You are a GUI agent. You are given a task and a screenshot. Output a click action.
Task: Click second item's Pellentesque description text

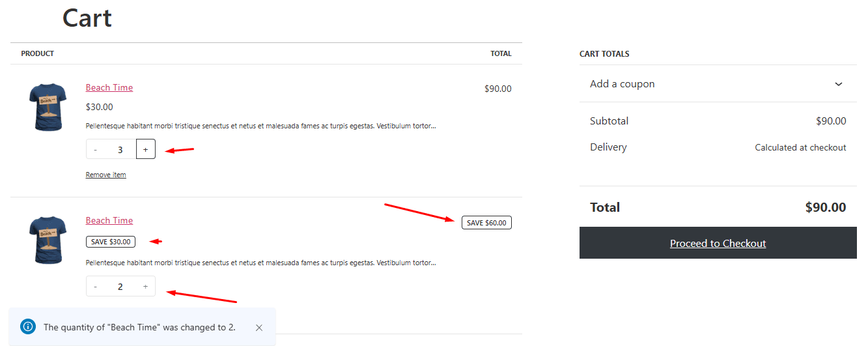pyautogui.click(x=260, y=263)
